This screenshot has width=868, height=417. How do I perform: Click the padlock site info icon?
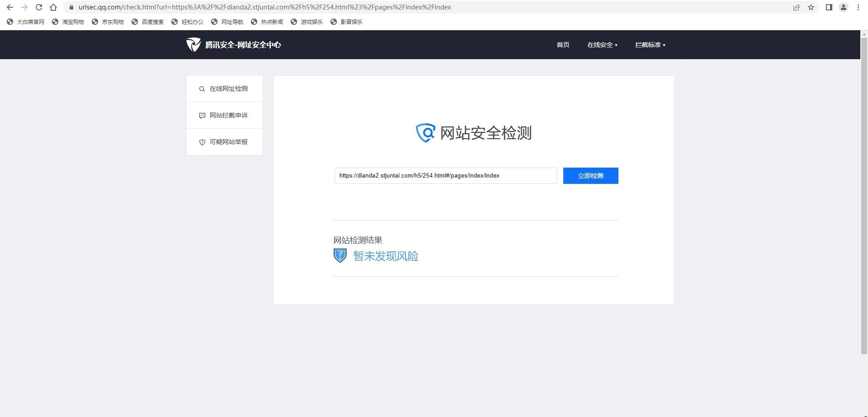pyautogui.click(x=71, y=7)
